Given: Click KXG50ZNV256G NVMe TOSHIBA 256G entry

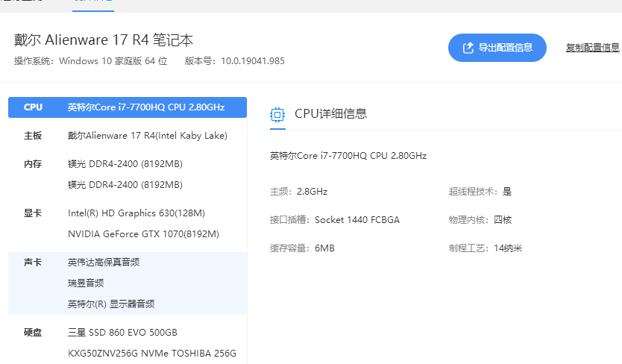Looking at the screenshot, I should pos(152,354).
